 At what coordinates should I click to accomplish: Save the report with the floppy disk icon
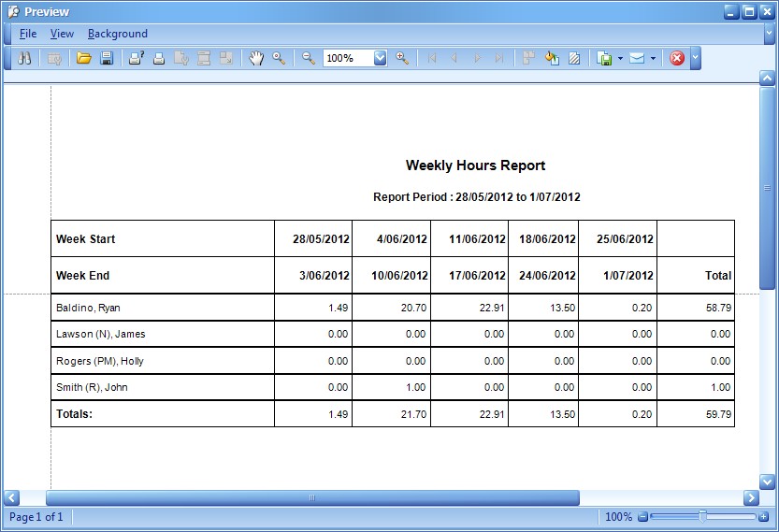coord(107,58)
